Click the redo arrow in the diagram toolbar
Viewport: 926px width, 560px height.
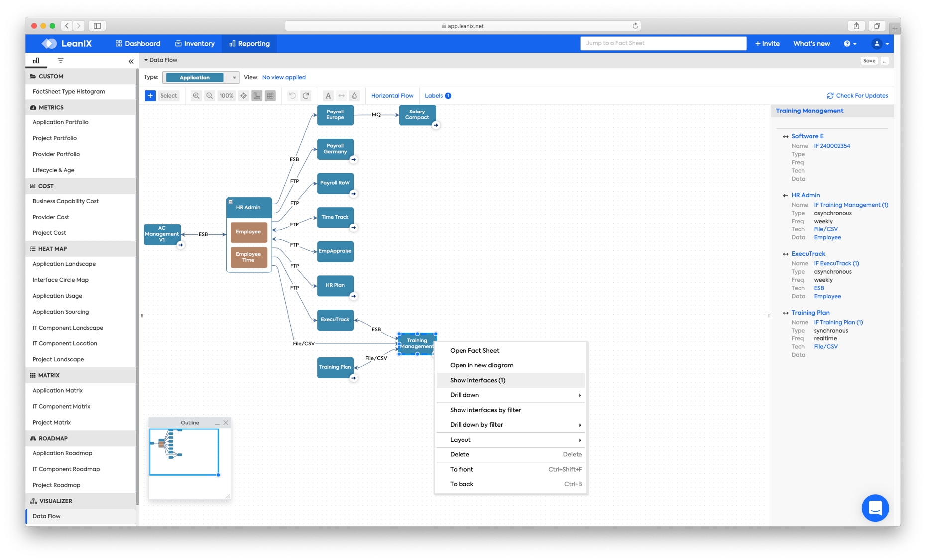(306, 95)
